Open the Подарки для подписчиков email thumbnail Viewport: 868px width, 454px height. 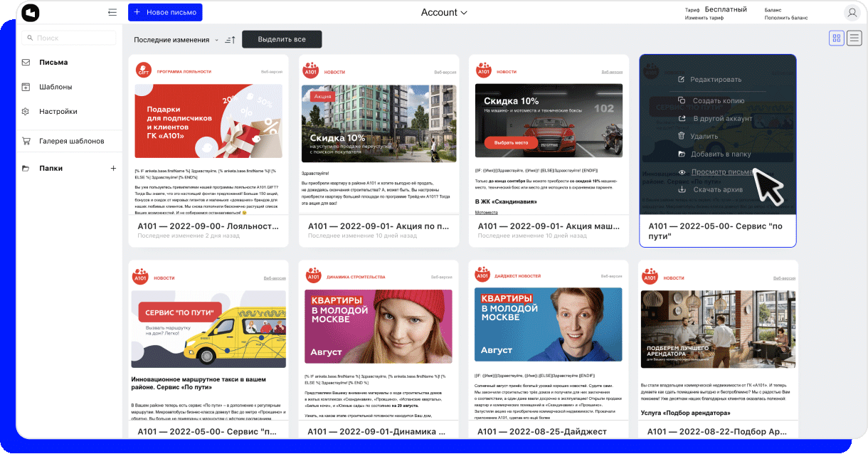(208, 121)
